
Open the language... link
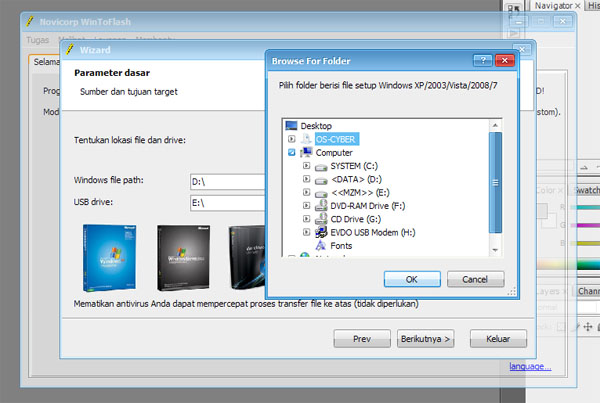pos(530,367)
